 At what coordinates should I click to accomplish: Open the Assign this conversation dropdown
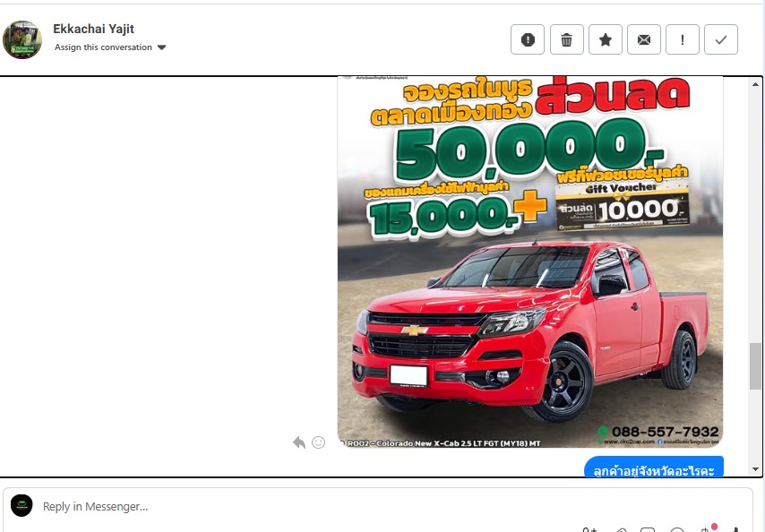[110, 47]
